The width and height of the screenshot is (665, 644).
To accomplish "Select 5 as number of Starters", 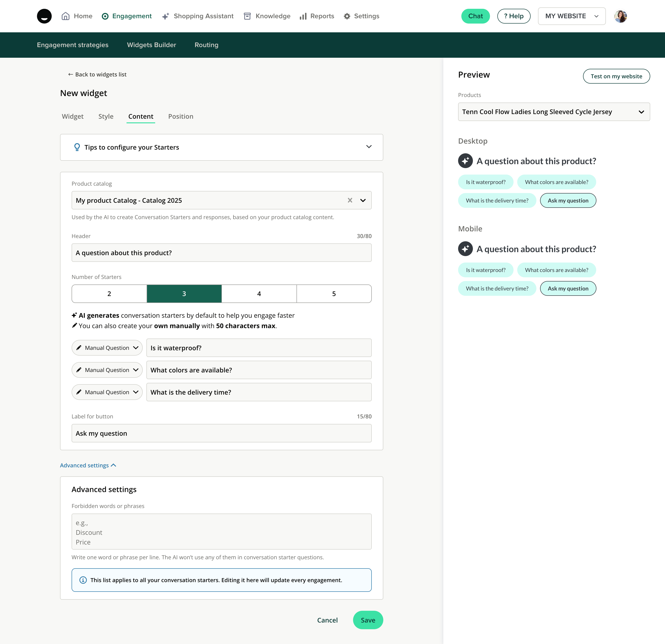I will 334,293.
